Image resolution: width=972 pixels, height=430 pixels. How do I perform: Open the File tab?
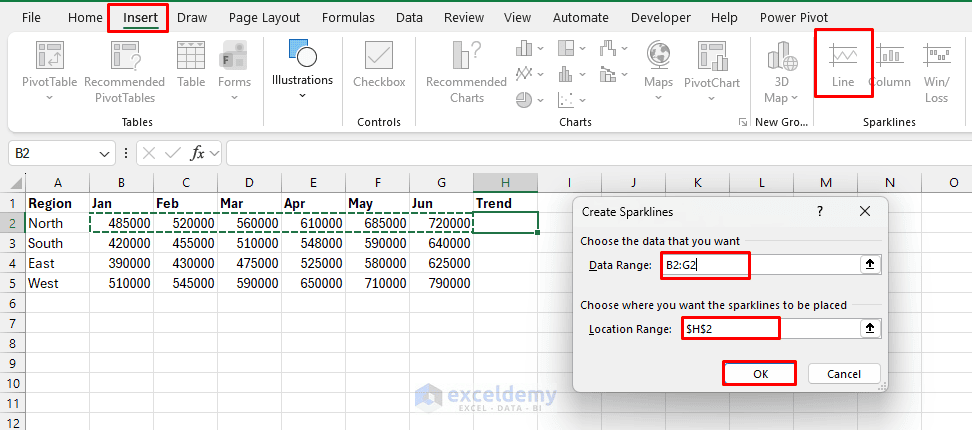pos(31,17)
